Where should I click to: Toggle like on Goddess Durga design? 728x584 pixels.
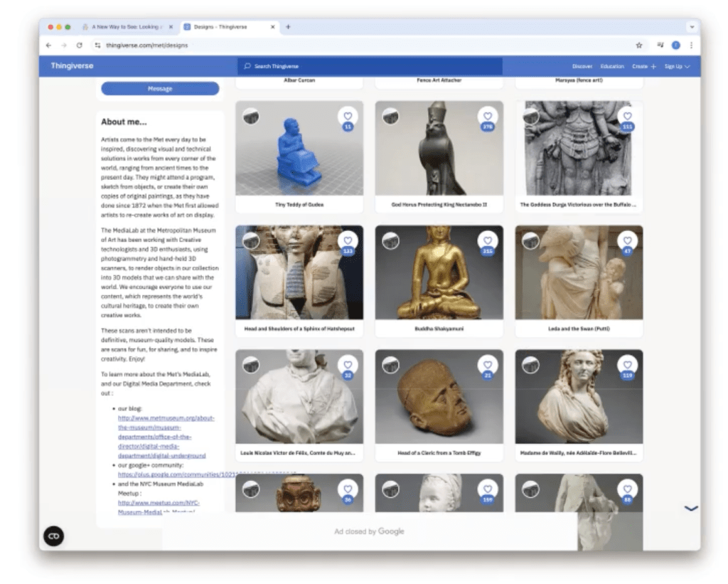627,116
